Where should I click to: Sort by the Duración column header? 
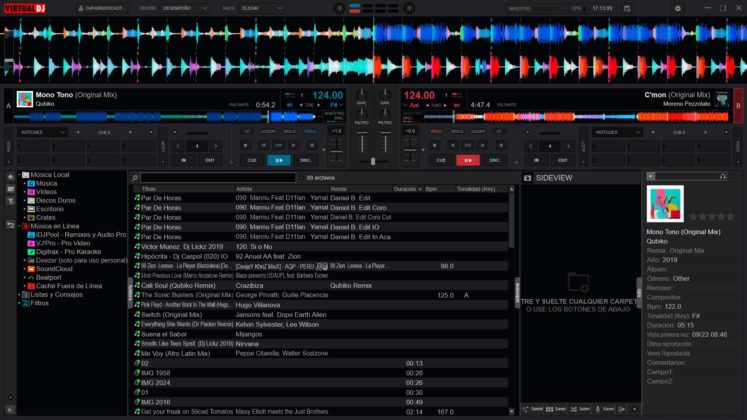405,189
